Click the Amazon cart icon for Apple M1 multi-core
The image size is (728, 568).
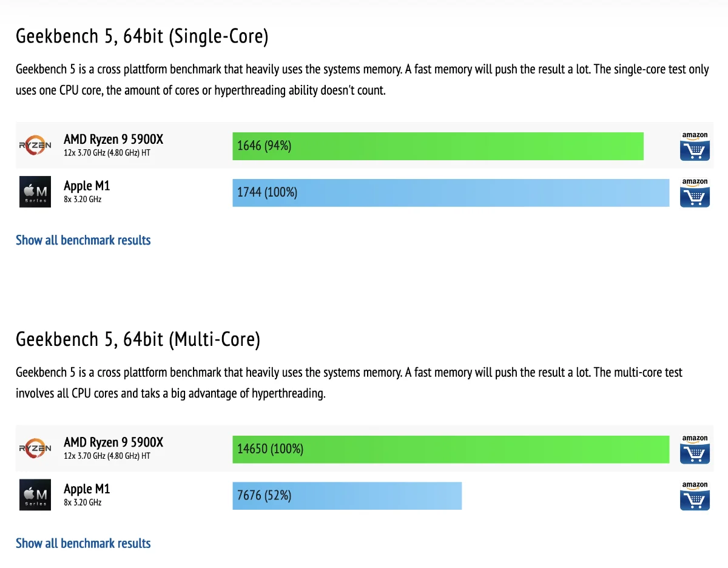tap(695, 496)
